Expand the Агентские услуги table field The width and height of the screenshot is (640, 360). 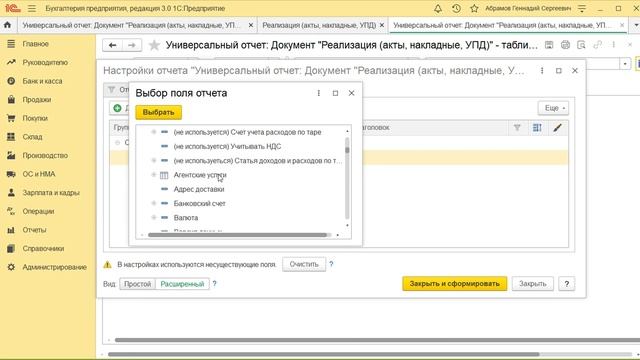[154, 175]
